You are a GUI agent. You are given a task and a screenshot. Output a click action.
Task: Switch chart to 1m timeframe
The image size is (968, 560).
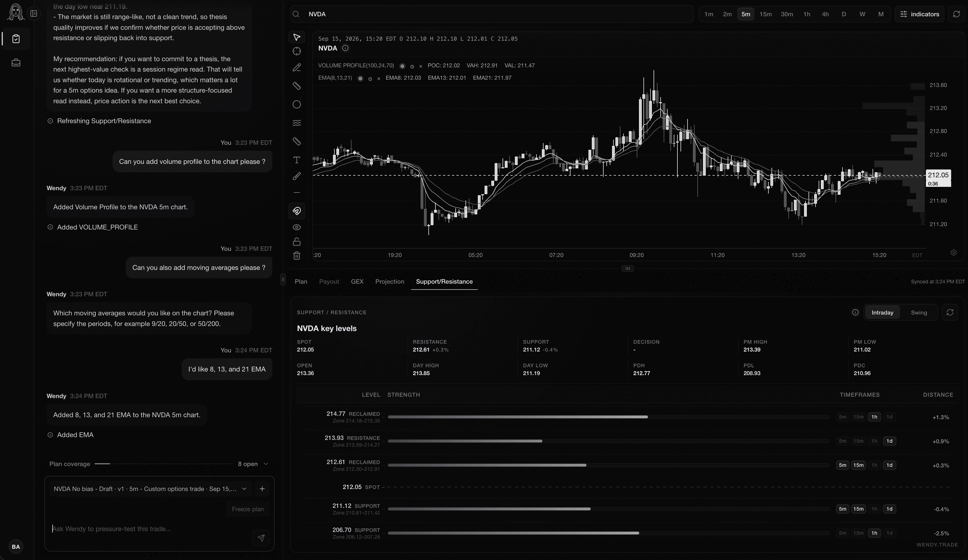709,14
